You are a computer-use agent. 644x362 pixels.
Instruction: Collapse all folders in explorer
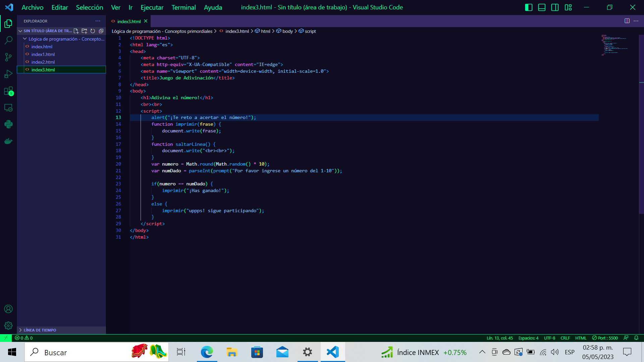101,31
